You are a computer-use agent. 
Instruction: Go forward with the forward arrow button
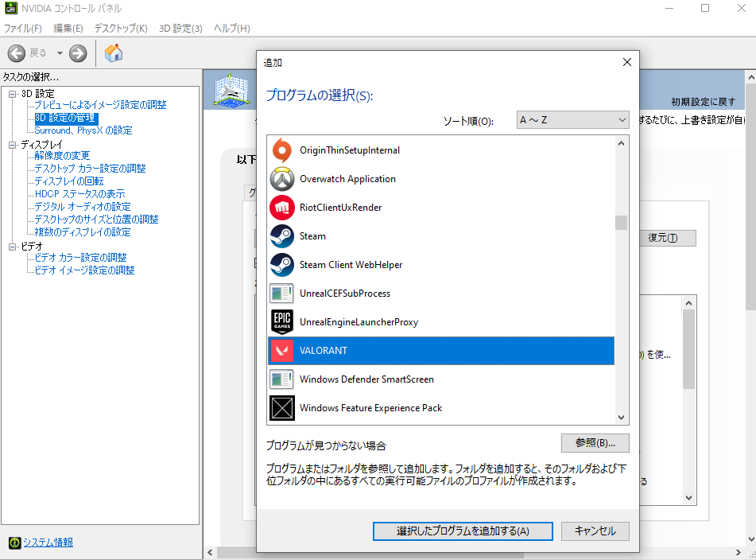tap(78, 53)
